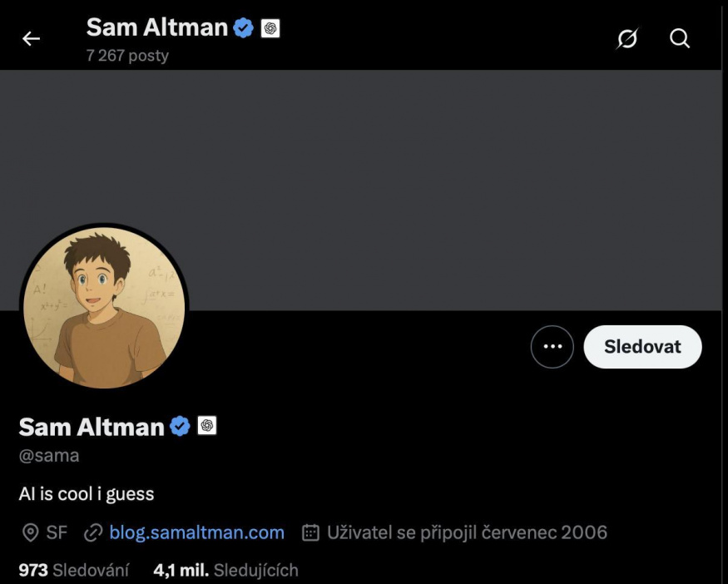728x584 pixels.
Task: Click the bio text AI is cool i guess
Action: click(87, 493)
